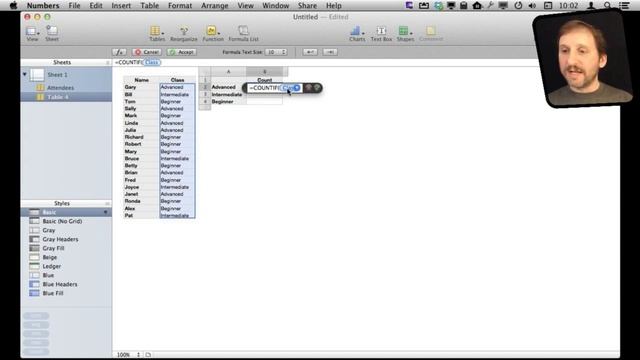This screenshot has width=640, height=360.
Task: Select Sheet 1 in the sidebar
Action: (58, 75)
